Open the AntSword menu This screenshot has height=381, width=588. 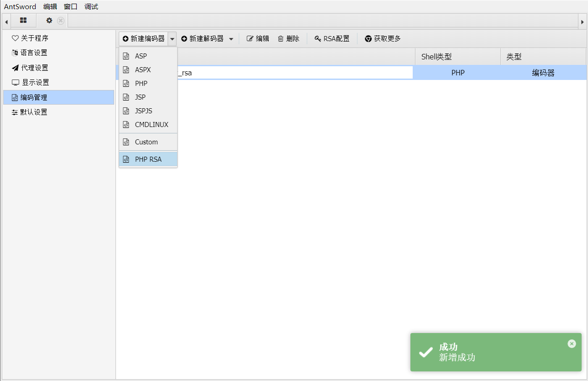tap(20, 6)
